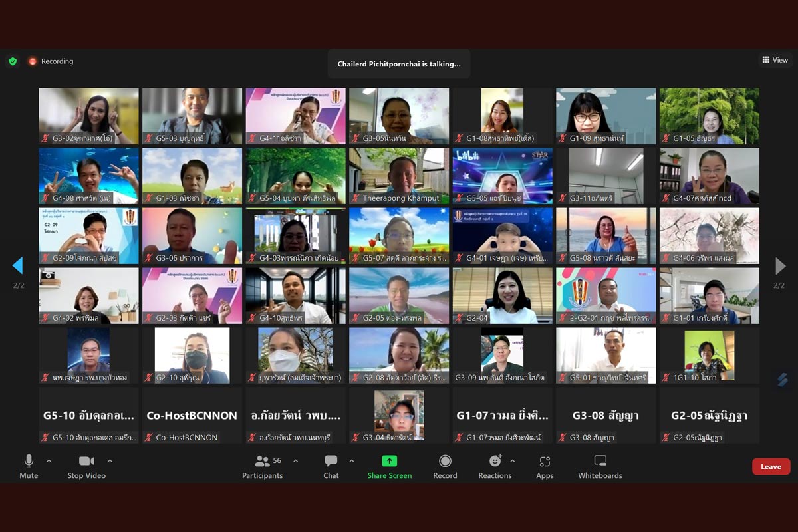Click the green Share Screen icon
This screenshot has width=798, height=532.
[x=389, y=462]
